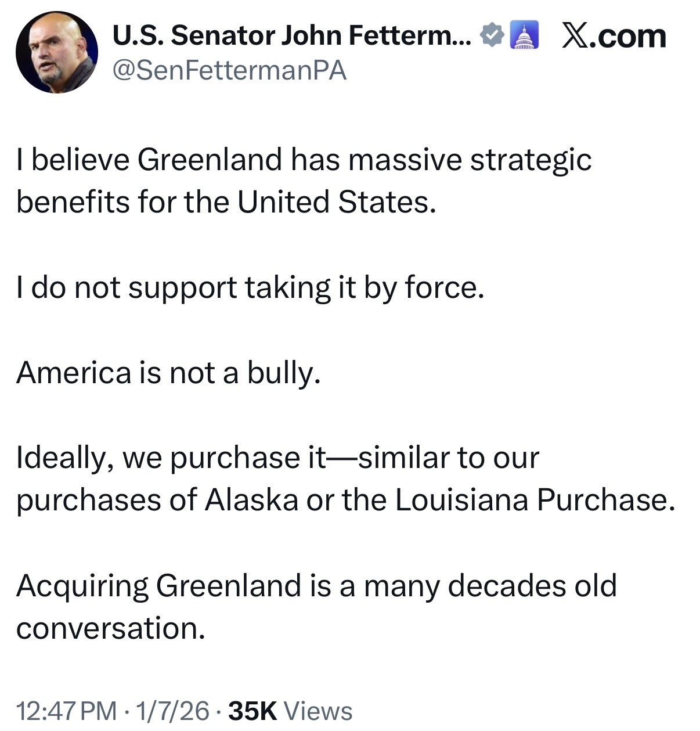Click the "I do not support taking it by force" line

250,287
